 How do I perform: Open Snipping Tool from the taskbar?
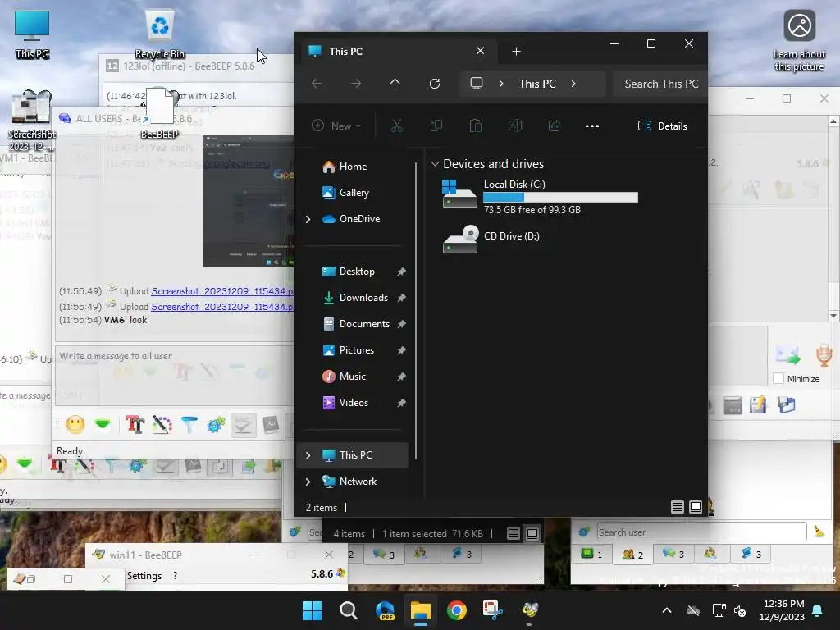492,610
